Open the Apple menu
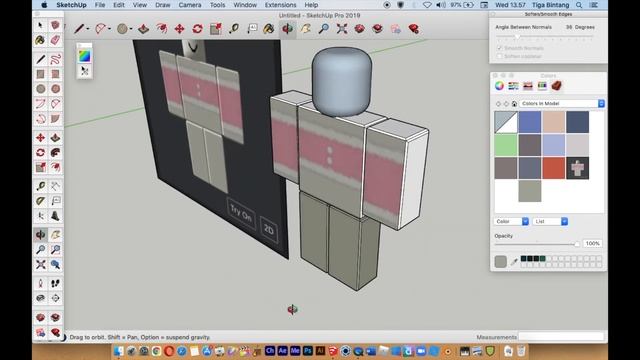The height and width of the screenshot is (360, 640). (44, 5)
